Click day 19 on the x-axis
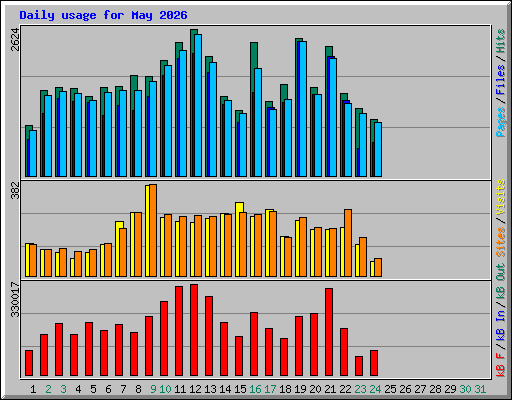Screen dimensions: 512x400 (300, 389)
